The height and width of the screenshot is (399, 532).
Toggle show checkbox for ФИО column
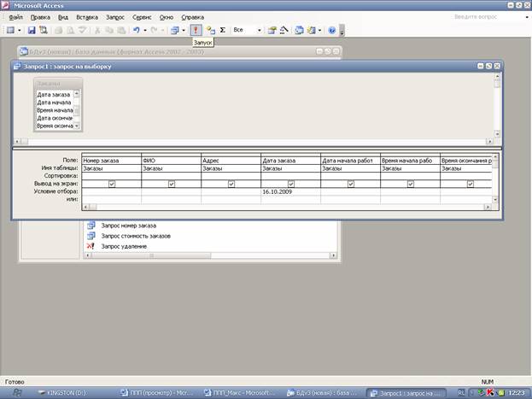tap(172, 184)
